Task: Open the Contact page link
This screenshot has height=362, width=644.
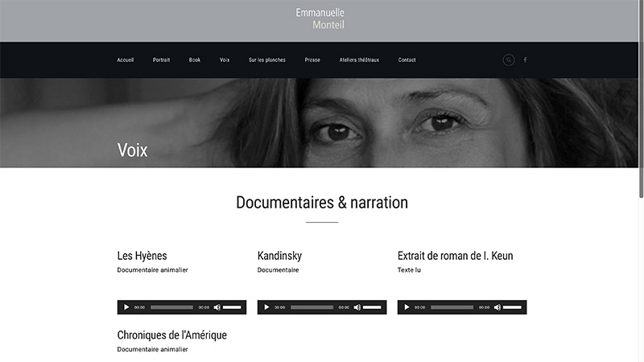Action: click(407, 60)
